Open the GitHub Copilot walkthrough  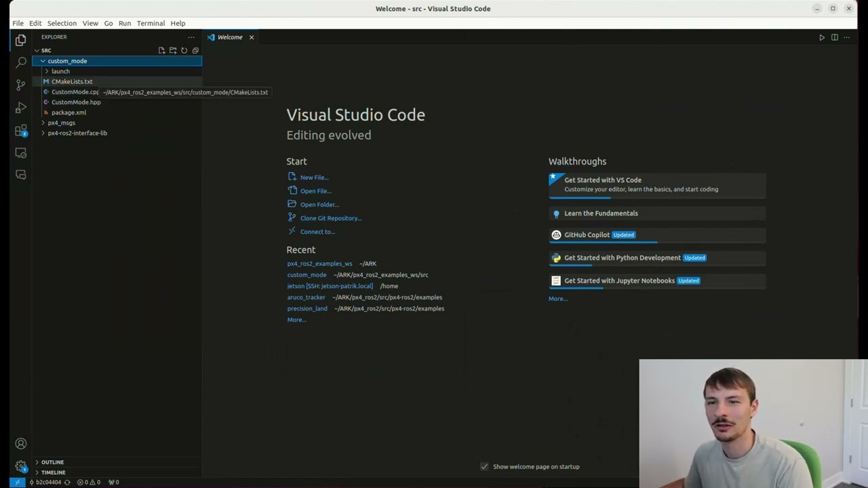point(657,235)
